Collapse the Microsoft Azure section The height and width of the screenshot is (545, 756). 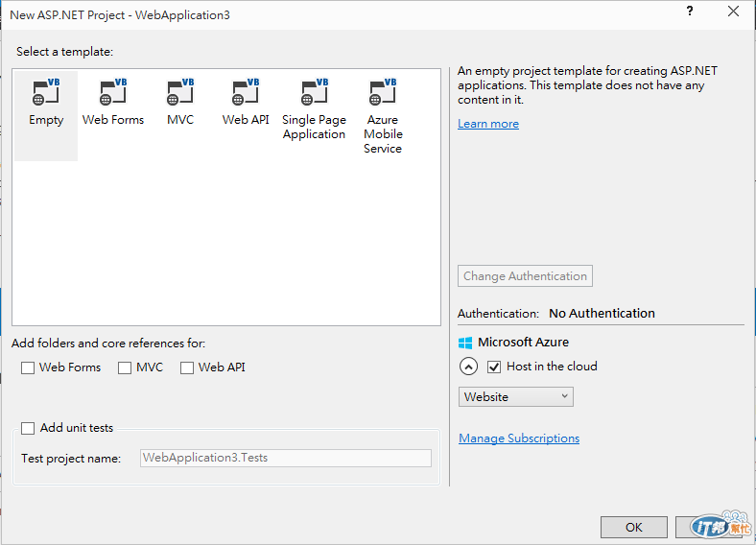(468, 367)
